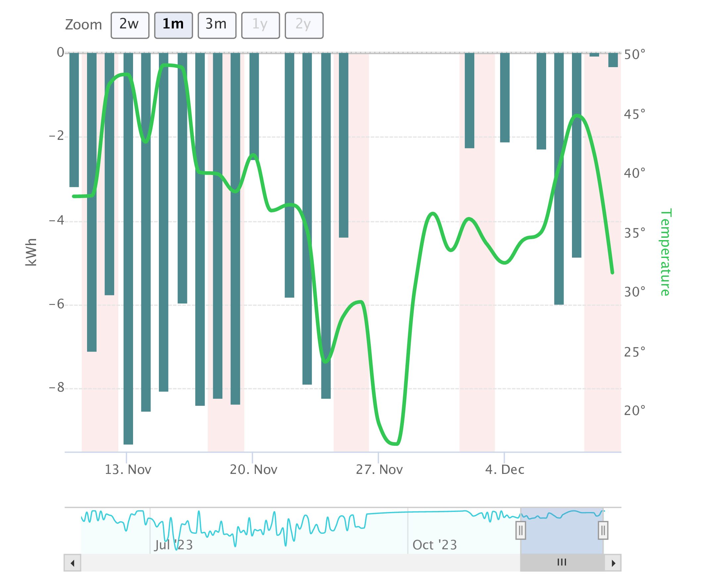Click the 4. Dec axis label

[x=505, y=469]
